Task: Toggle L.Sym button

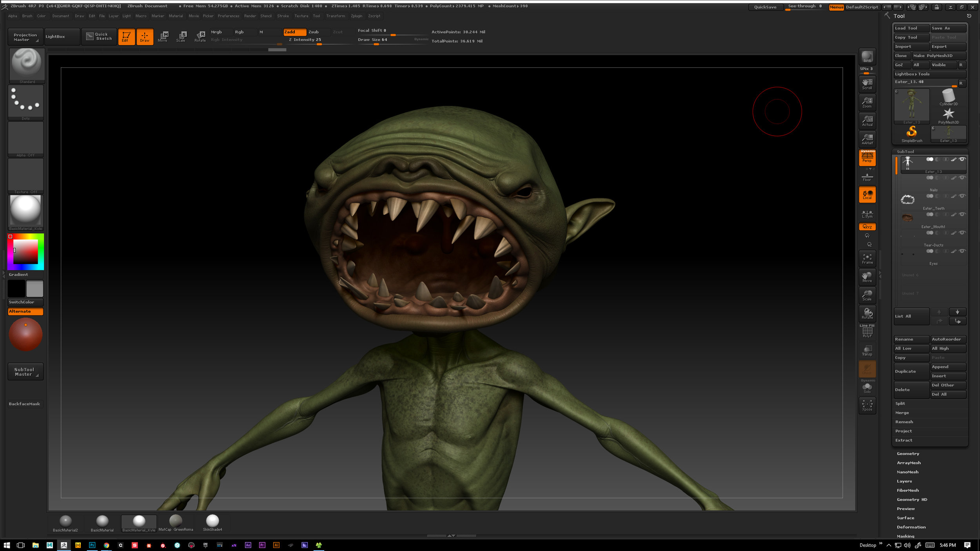Action: click(867, 214)
